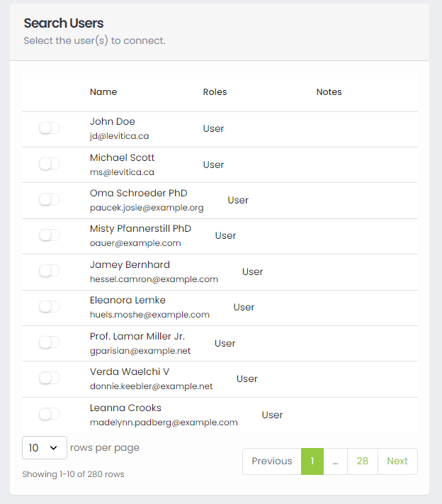Click the name Michael Scott
The image size is (442, 504).
(x=122, y=157)
